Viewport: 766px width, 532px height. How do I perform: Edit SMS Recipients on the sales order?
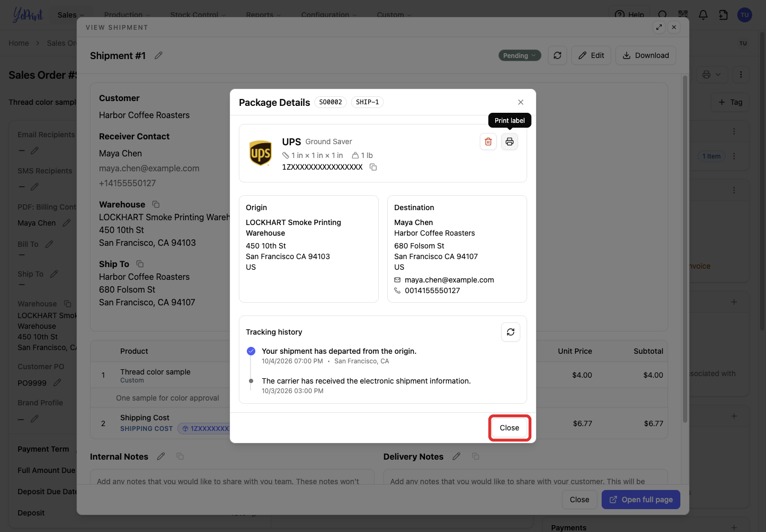tap(35, 187)
